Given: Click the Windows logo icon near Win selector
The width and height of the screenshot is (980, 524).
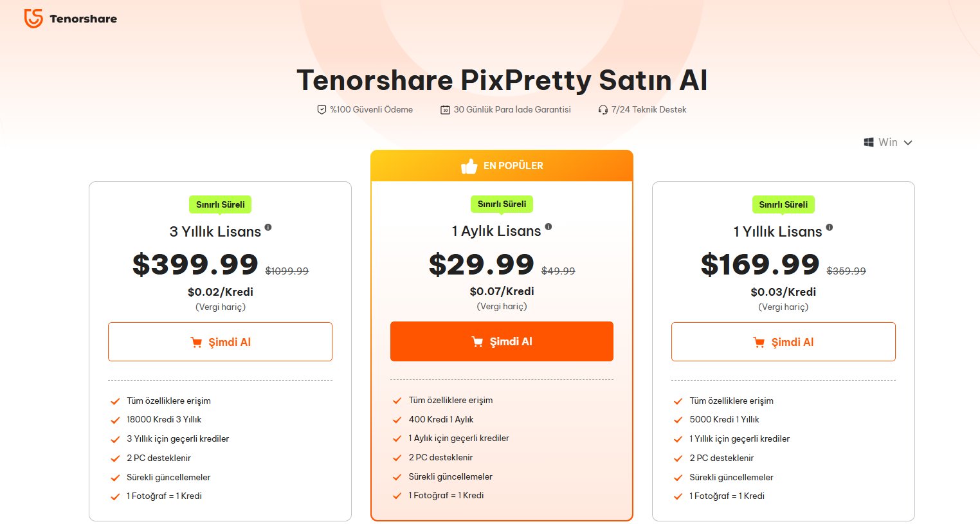Looking at the screenshot, I should pyautogui.click(x=869, y=142).
